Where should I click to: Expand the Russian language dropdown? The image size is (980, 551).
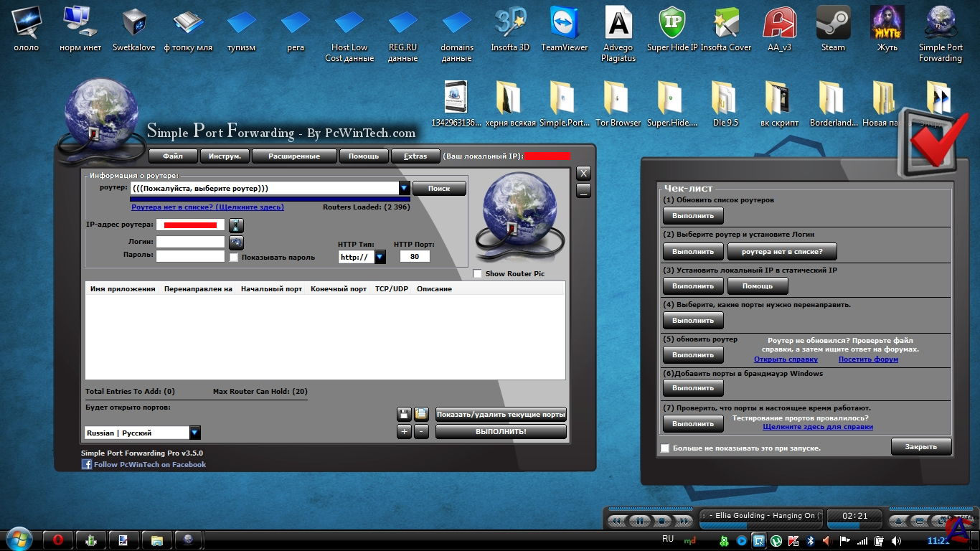pyautogui.click(x=194, y=433)
